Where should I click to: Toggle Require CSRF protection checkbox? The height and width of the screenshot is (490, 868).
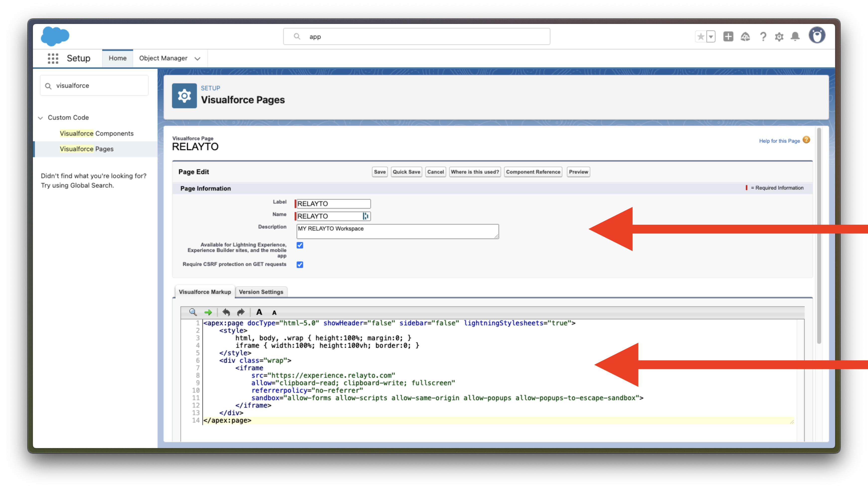click(x=300, y=264)
